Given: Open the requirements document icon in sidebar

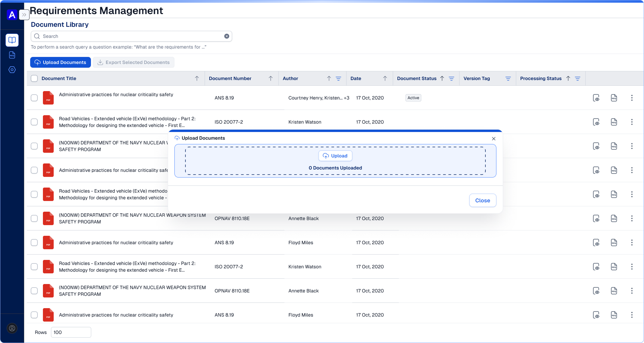Looking at the screenshot, I should [12, 55].
